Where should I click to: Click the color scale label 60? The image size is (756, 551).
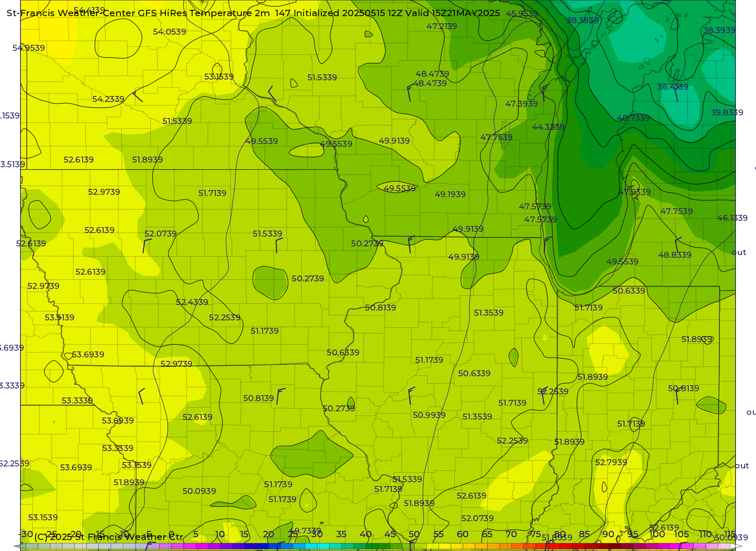click(x=463, y=534)
